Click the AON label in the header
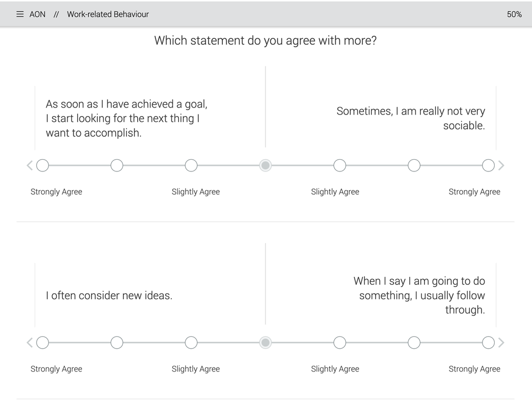This screenshot has width=532, height=412. 37,14
